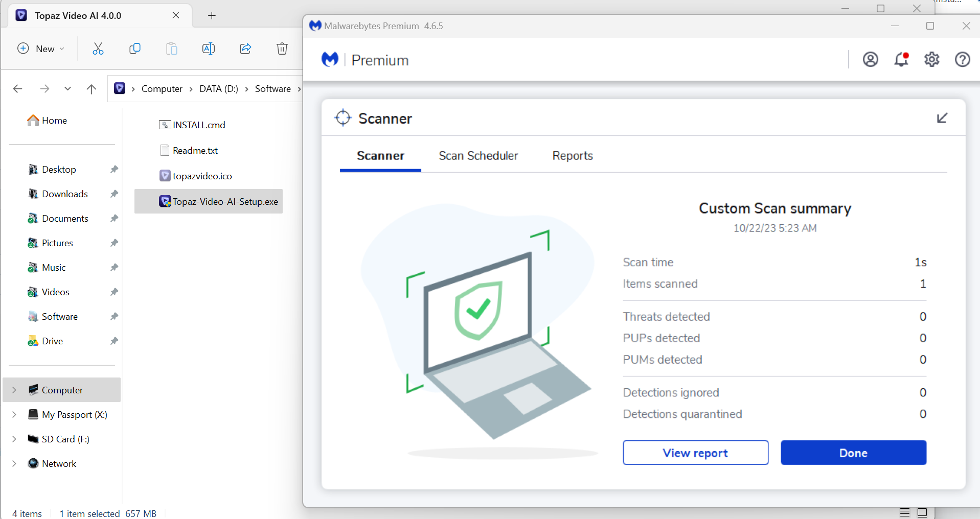
Task: Switch Explorer to details view icon
Action: (x=905, y=512)
